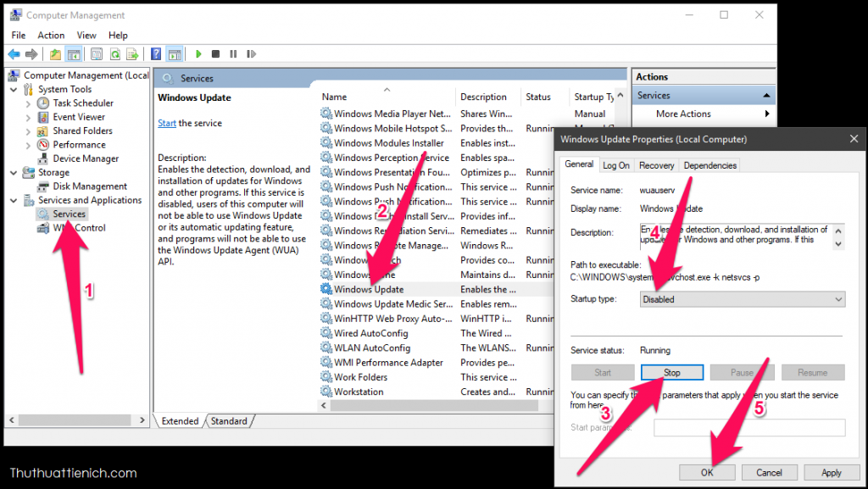
Task: Click the Back arrow in the toolbar
Action: click(x=14, y=54)
